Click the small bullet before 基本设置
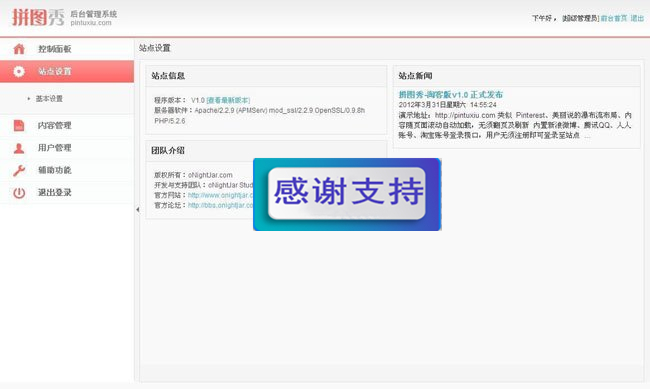The height and width of the screenshot is (389, 650). [x=29, y=99]
